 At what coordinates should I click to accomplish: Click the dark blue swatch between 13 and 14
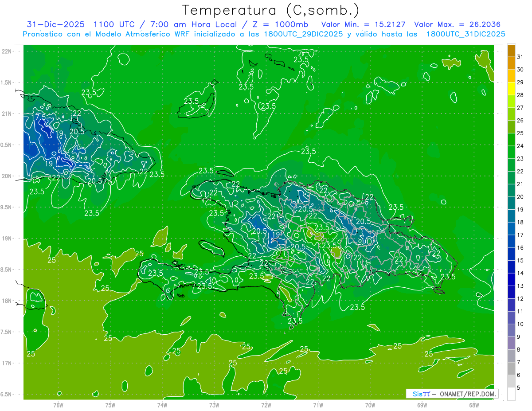point(511,280)
